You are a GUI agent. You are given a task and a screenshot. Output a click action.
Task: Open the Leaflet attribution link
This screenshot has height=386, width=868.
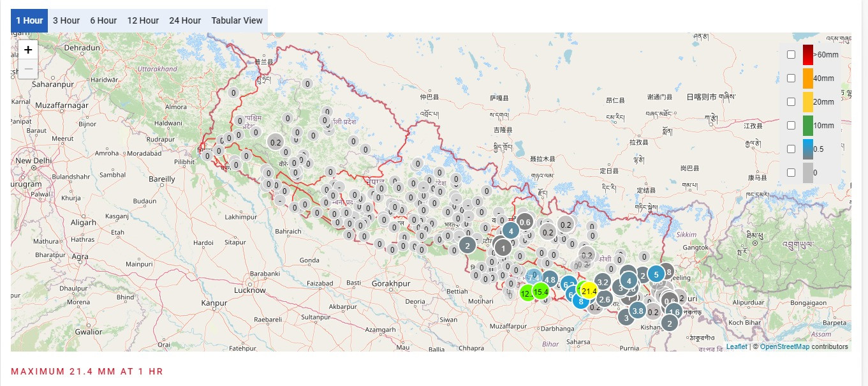tap(736, 346)
